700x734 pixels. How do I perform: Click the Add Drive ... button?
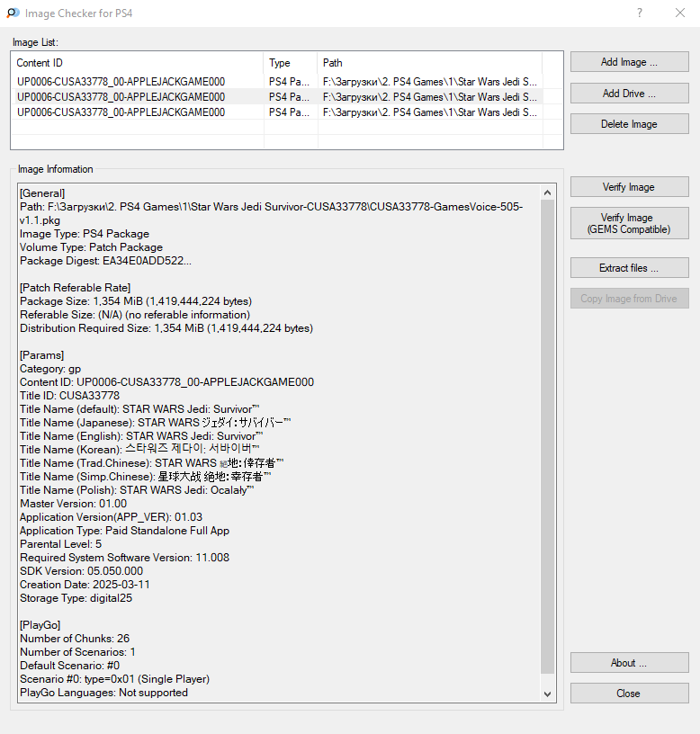629,94
